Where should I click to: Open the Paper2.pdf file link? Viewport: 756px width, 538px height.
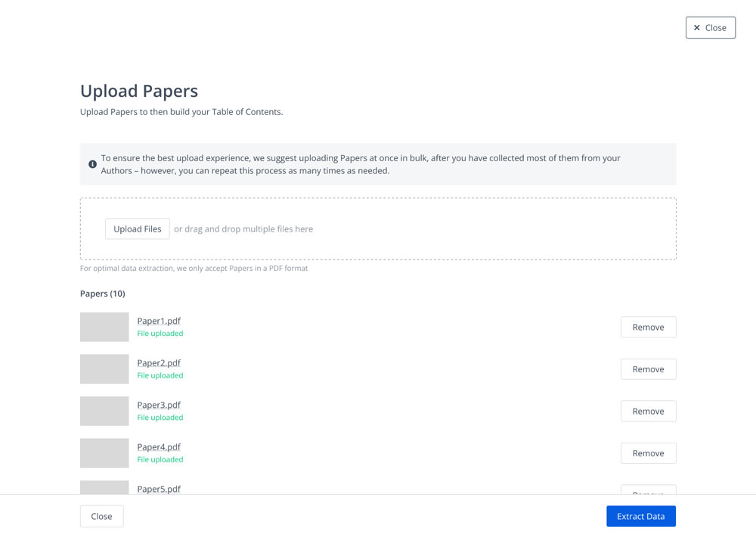[159, 363]
